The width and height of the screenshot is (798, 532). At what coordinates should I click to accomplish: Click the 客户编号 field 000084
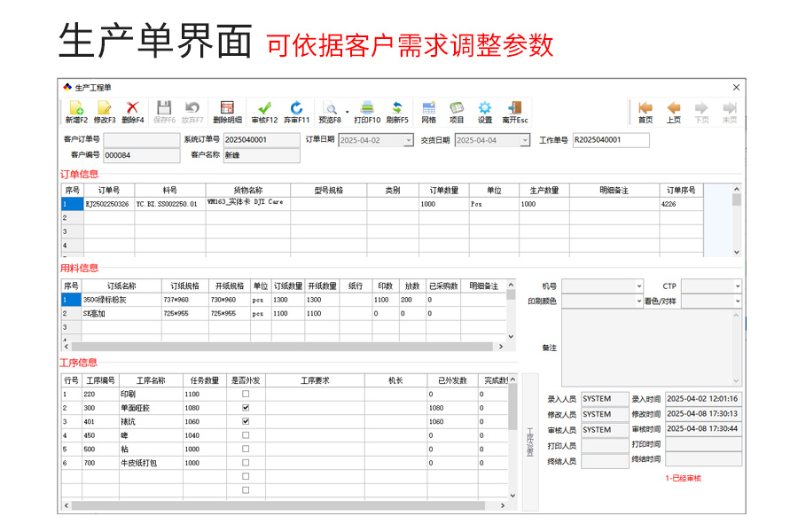(x=142, y=155)
